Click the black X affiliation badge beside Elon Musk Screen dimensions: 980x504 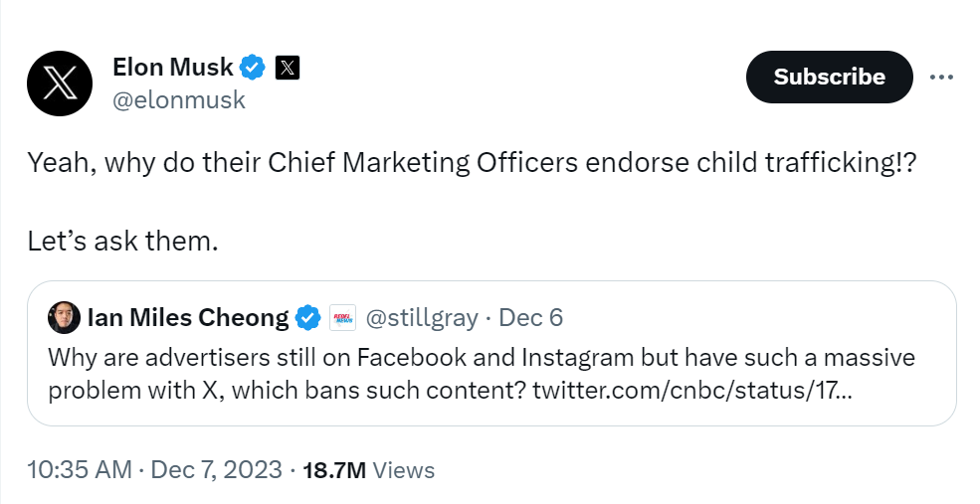(x=288, y=68)
